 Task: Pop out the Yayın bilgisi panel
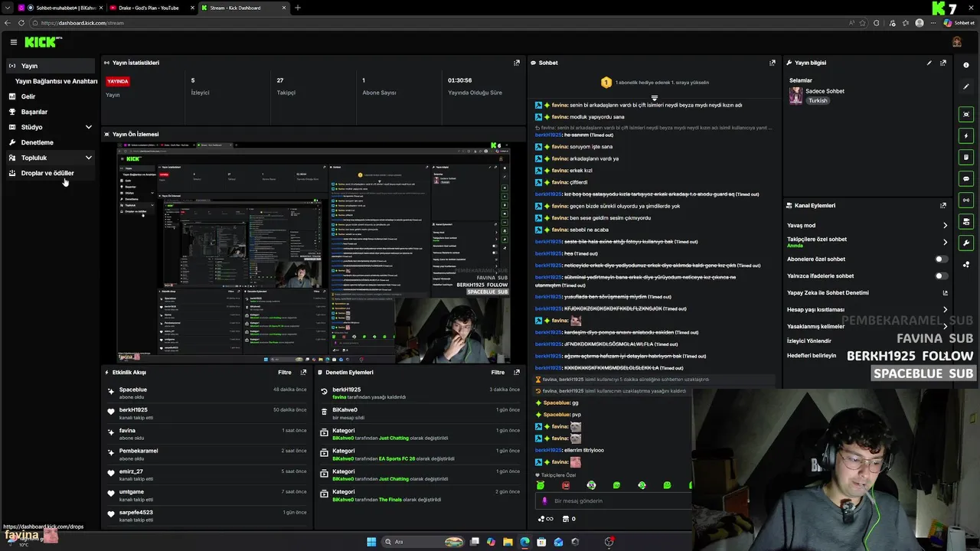(943, 63)
